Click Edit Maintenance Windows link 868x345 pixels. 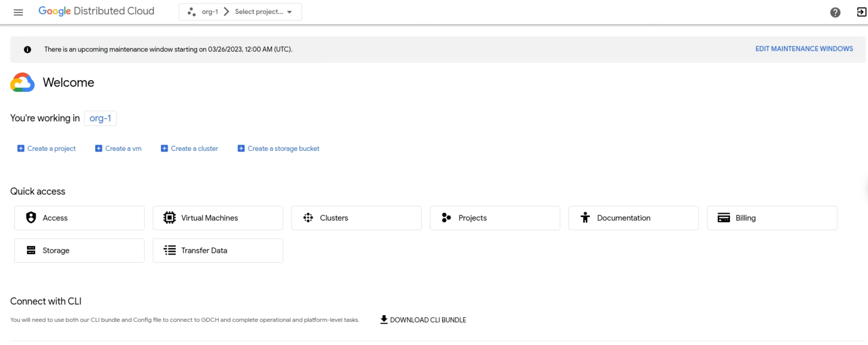pos(804,49)
